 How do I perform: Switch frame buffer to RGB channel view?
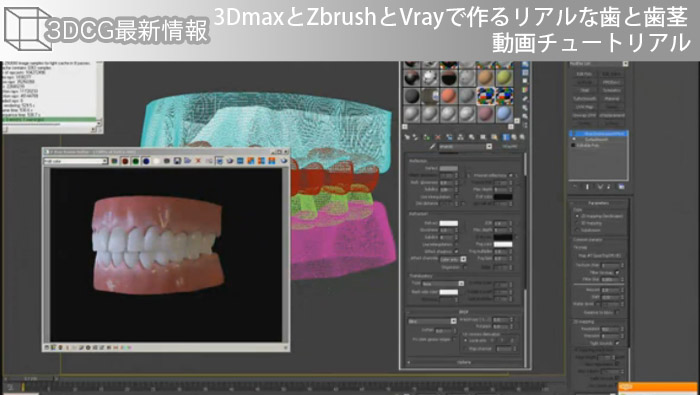(115, 161)
